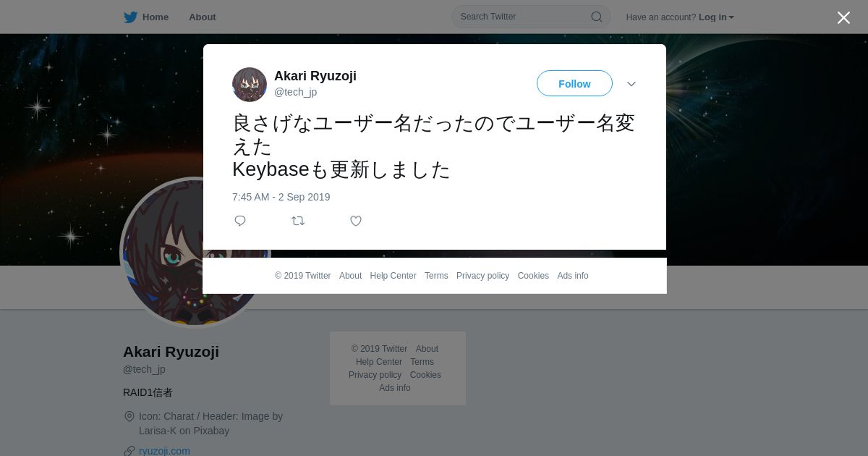
Task: Click the search magnifier icon
Action: pos(597,17)
